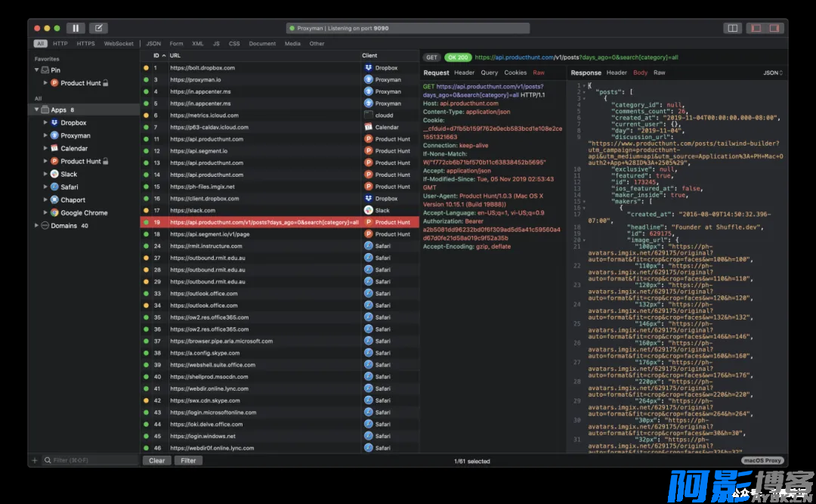Toggle the left sidebar panel icon

756,28
